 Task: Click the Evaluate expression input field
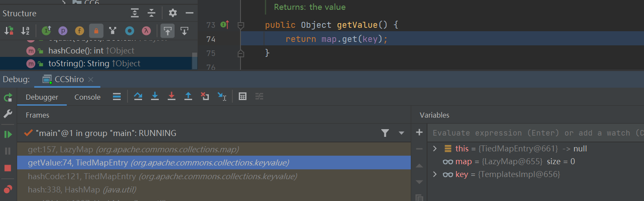[x=535, y=133]
